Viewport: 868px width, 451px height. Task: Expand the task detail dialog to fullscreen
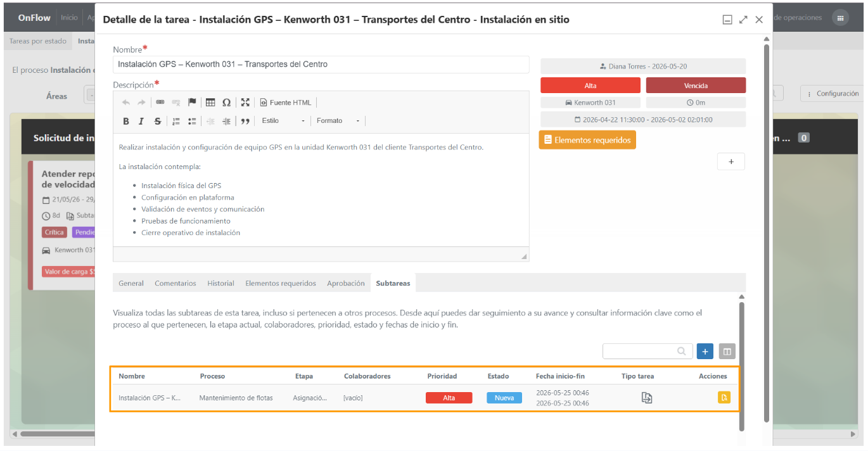pyautogui.click(x=743, y=20)
